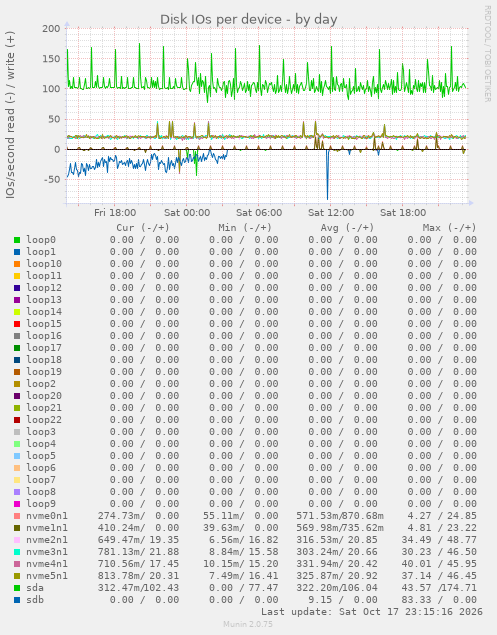The image size is (497, 635).
Task: Click the 'nvme5n1' legend label
Action: pyautogui.click(x=47, y=576)
